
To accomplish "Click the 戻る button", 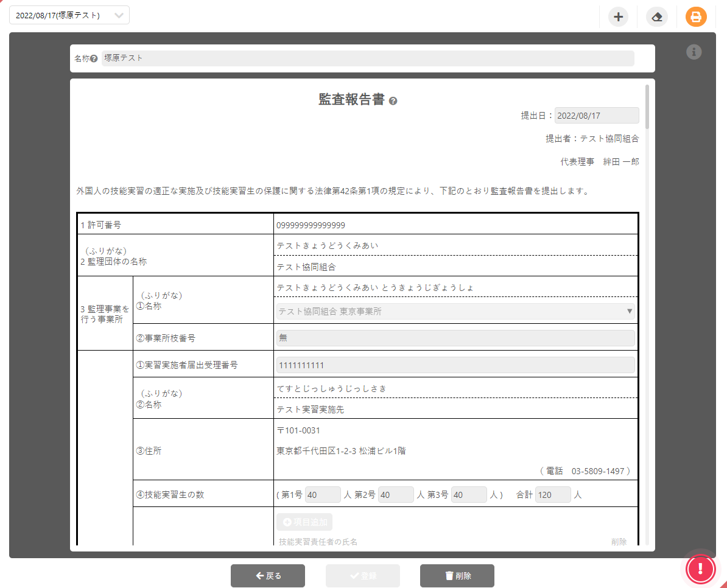I will tap(268, 575).
